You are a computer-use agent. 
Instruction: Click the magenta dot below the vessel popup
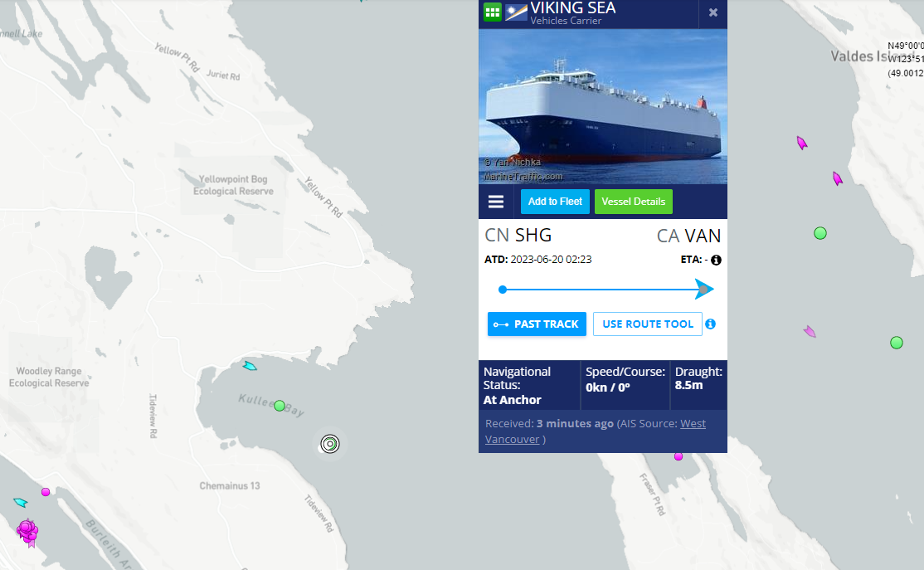678,456
